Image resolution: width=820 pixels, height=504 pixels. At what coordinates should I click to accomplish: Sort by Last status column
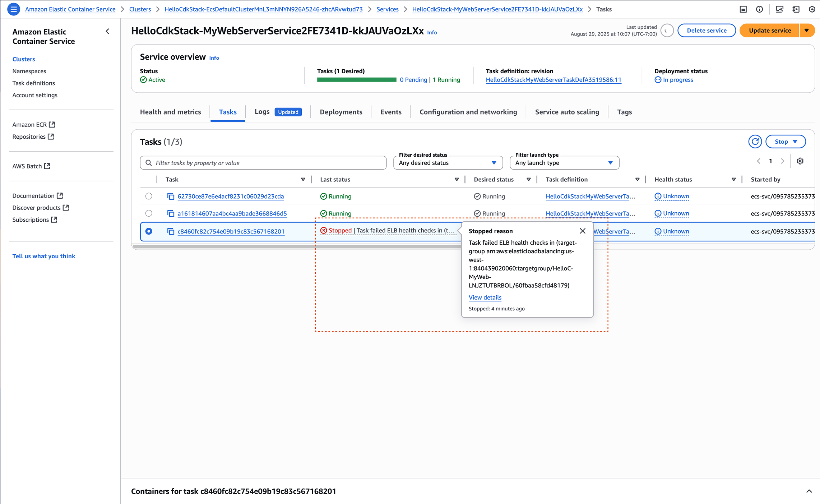click(457, 180)
